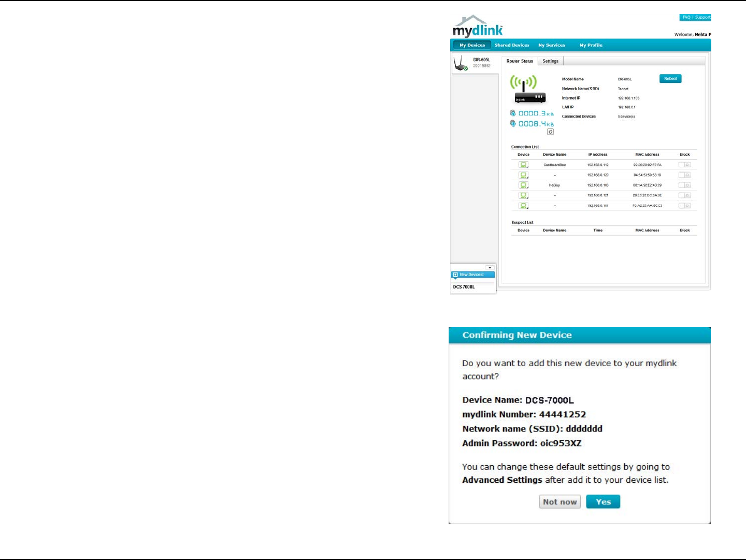Click the device icon for HeGuy
The height and width of the screenshot is (560, 746).
click(x=524, y=185)
